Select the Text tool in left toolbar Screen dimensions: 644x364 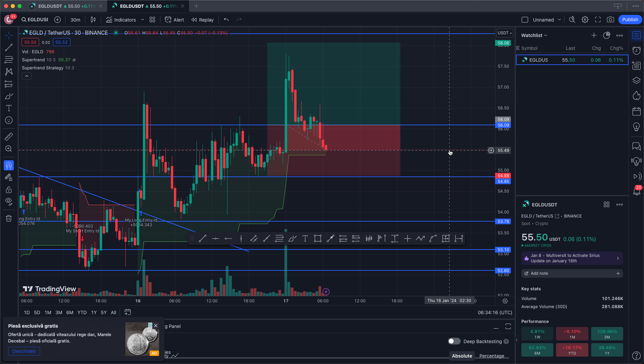[9, 108]
